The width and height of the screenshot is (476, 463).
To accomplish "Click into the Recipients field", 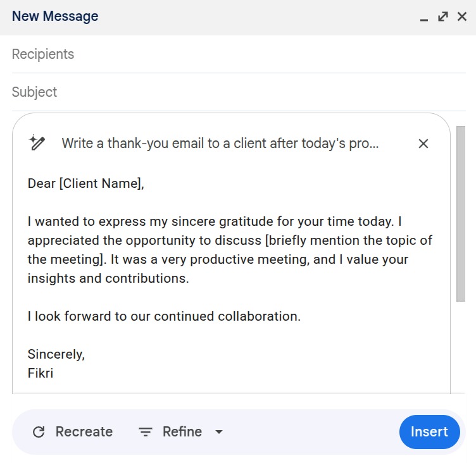I will tap(190, 54).
